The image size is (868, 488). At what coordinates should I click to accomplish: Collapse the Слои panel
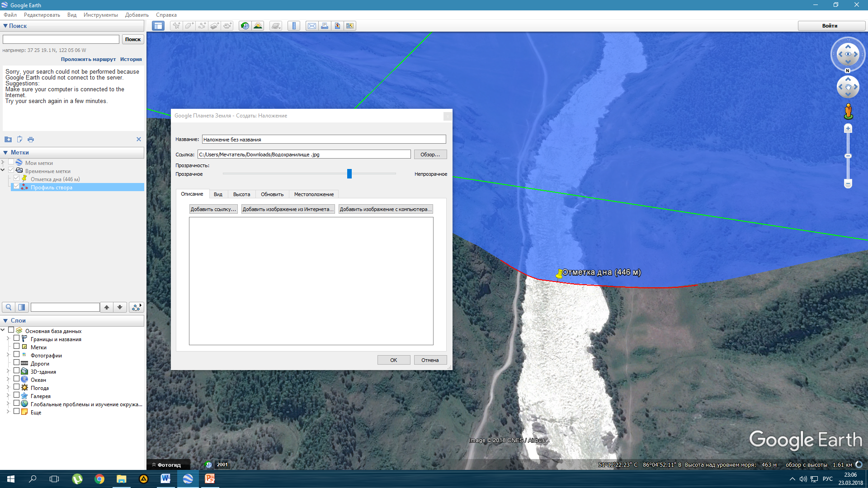pyautogui.click(x=5, y=321)
